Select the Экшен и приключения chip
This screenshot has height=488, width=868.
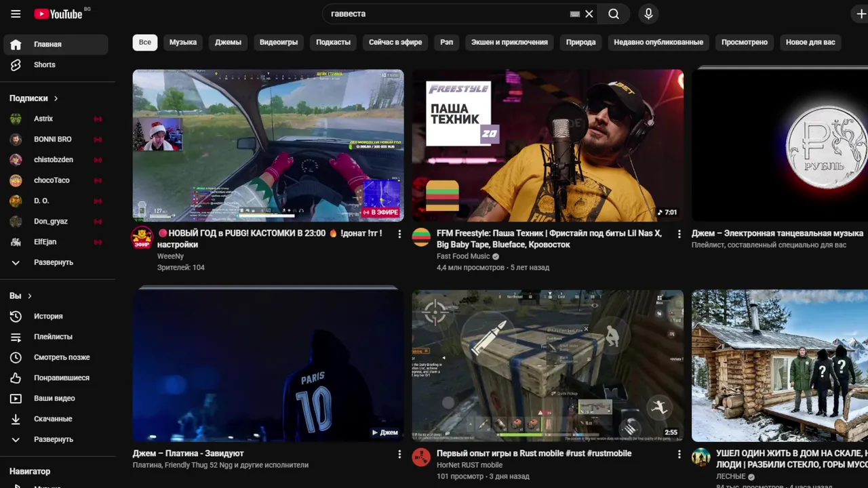[509, 42]
